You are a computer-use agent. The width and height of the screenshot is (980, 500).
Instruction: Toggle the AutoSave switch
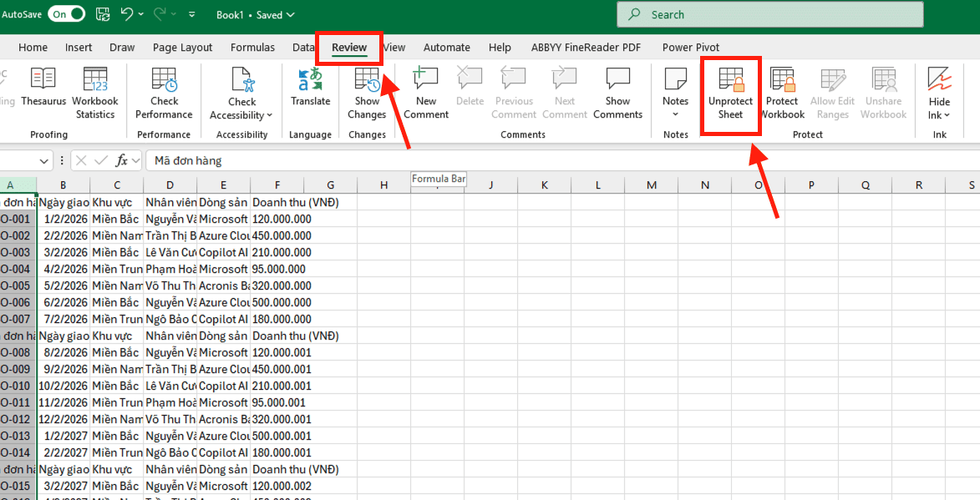click(66, 14)
